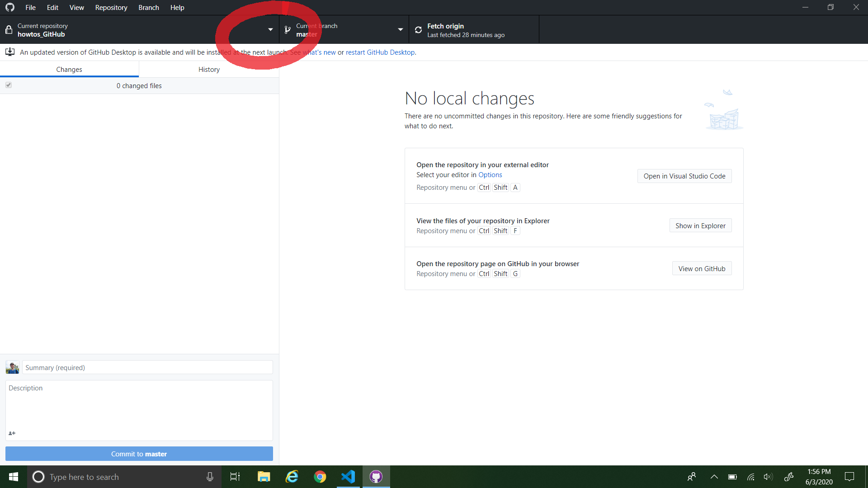Click GitHub Desktop taskbar icon
The height and width of the screenshot is (488, 868).
pyautogui.click(x=376, y=477)
